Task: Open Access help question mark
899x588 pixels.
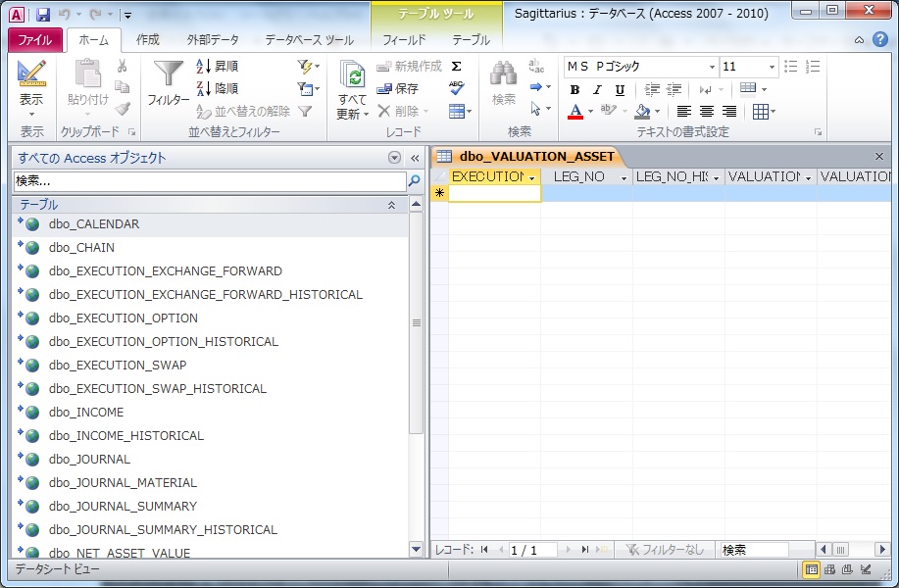Action: click(x=880, y=39)
